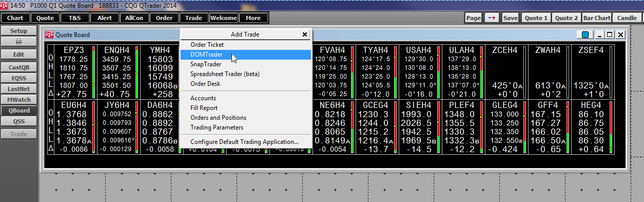The height and width of the screenshot is (202, 644).
Task: Click the QBoard sidebar button
Action: (18, 111)
